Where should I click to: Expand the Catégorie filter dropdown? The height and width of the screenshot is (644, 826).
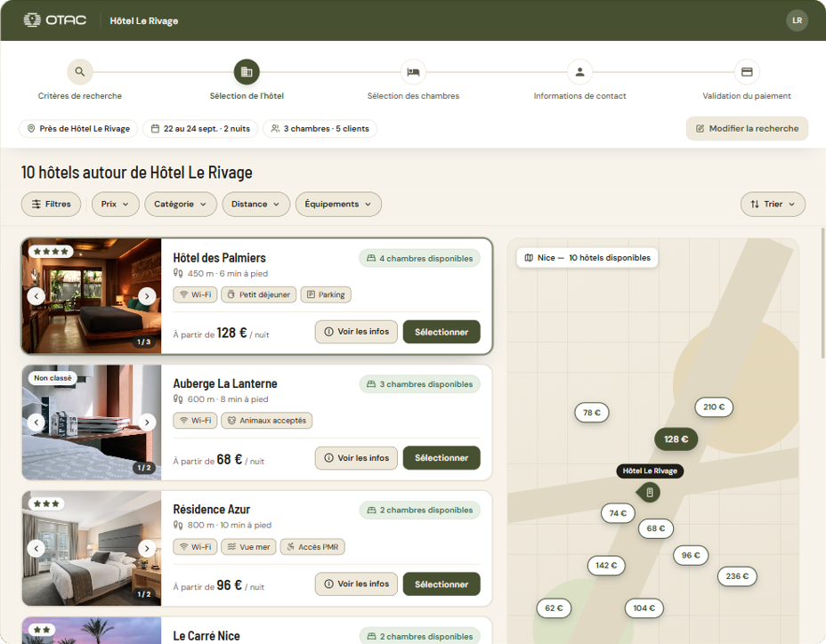pyautogui.click(x=181, y=205)
